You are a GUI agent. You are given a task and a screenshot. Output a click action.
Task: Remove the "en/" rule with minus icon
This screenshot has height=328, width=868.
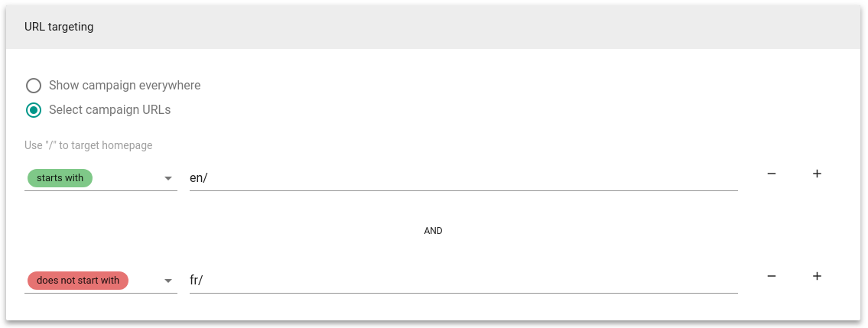point(771,174)
